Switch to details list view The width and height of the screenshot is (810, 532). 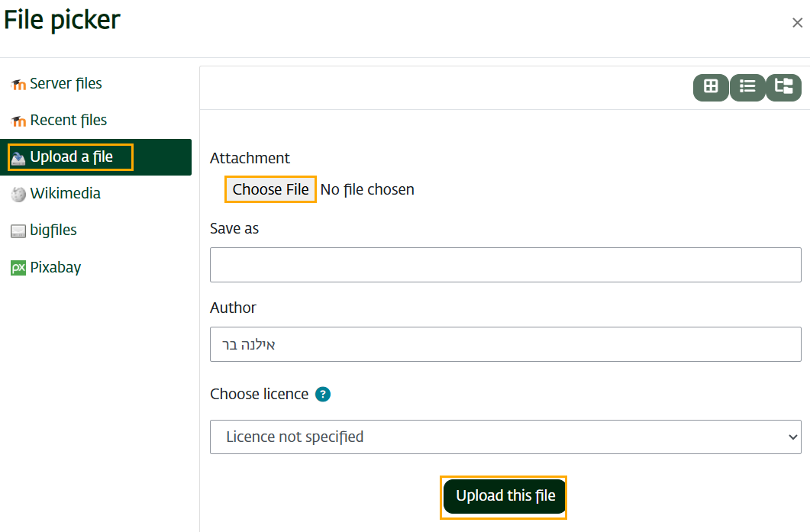coord(747,87)
